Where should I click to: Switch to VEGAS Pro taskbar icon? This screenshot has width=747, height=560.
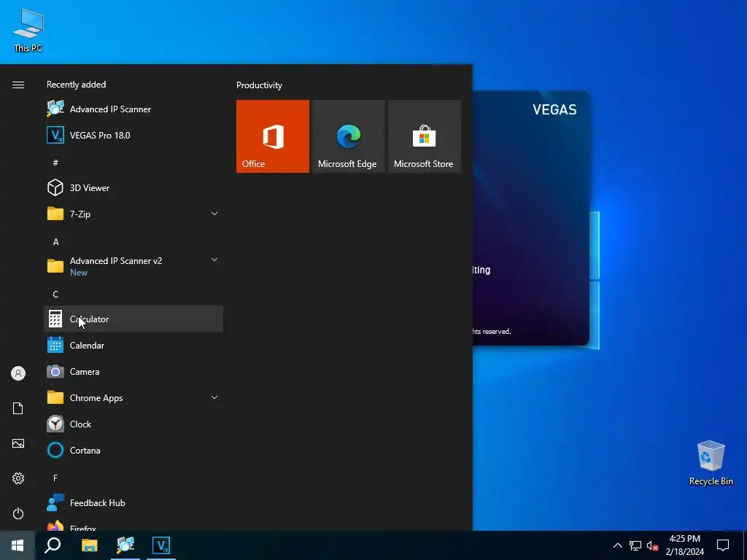(161, 545)
